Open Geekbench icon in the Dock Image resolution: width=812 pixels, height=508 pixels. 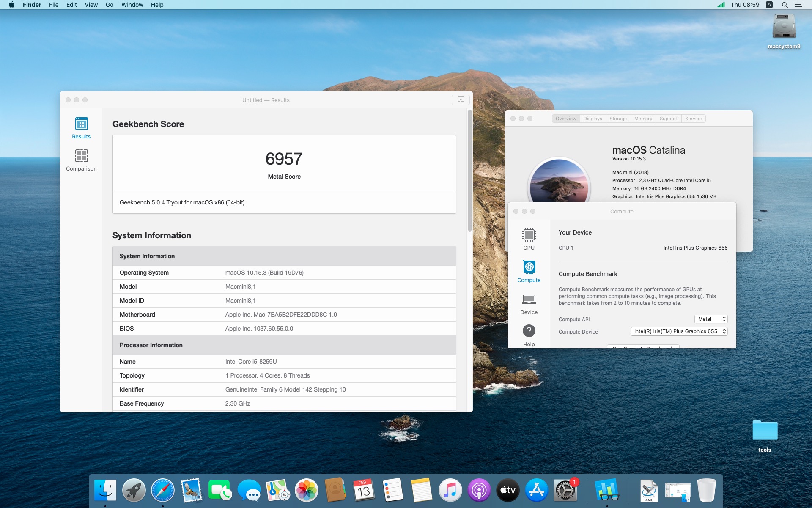click(x=607, y=490)
